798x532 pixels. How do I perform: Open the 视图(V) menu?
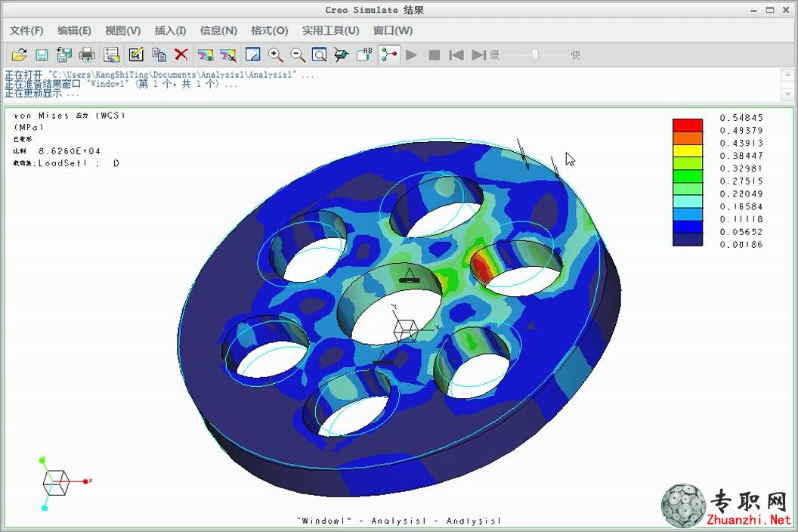(122, 30)
